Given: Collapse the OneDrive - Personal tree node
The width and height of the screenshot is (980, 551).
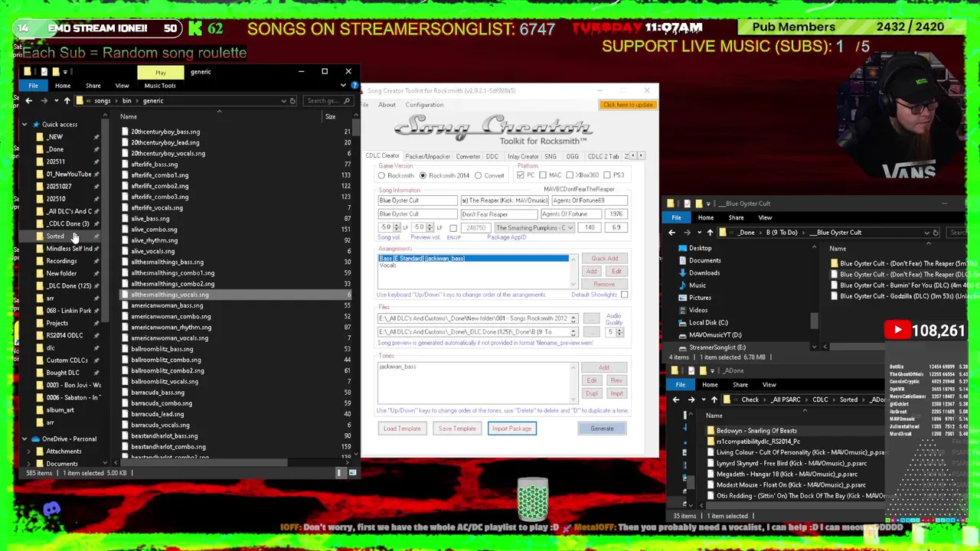Looking at the screenshot, I should (x=24, y=439).
